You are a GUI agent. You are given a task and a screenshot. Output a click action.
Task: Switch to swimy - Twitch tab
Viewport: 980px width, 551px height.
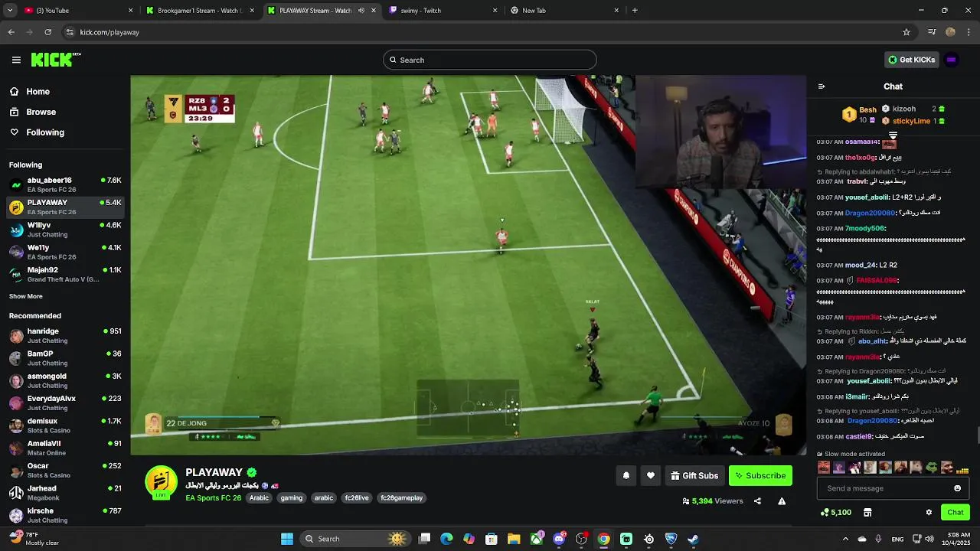click(443, 11)
